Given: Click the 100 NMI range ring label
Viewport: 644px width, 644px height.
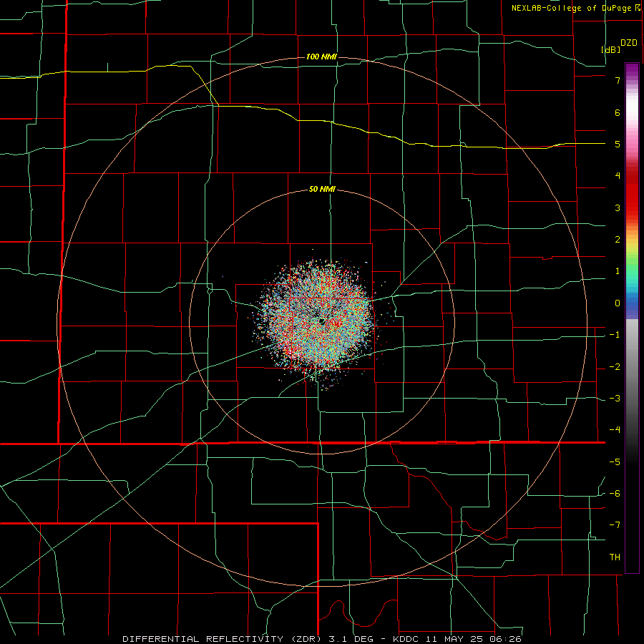Looking at the screenshot, I should 321,57.
